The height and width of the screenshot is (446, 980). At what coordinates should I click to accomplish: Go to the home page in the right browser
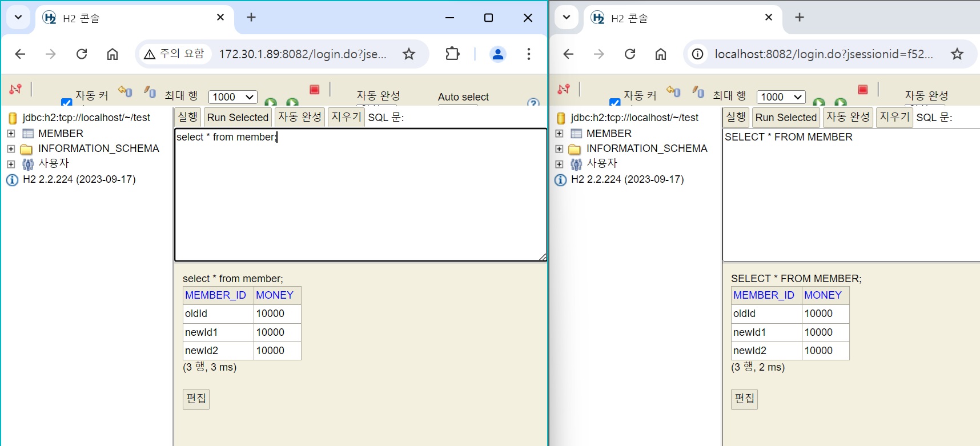(x=661, y=54)
